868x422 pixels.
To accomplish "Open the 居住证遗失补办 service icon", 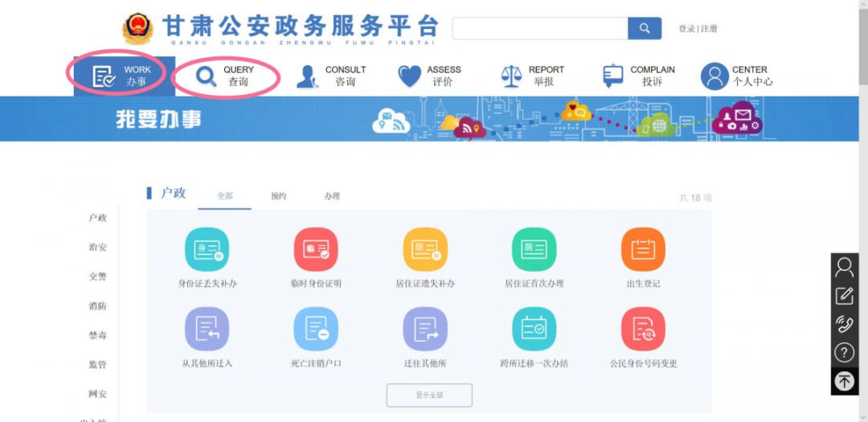I will pyautogui.click(x=425, y=249).
